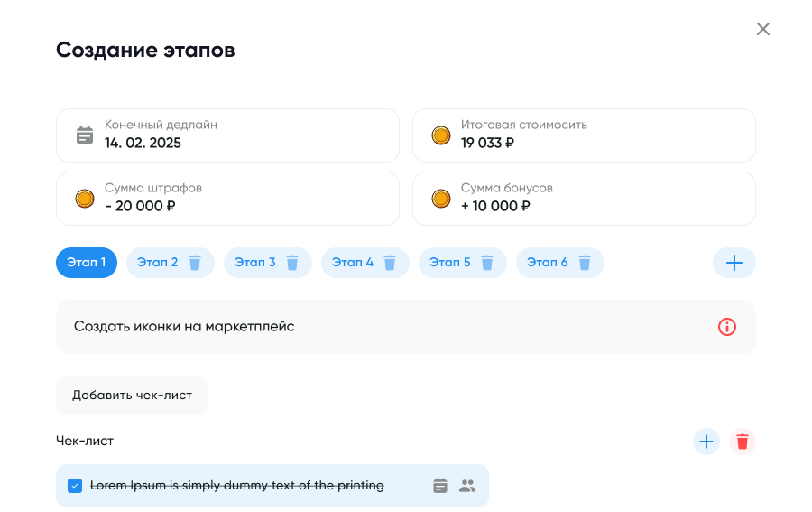
Task: Add a new stage with plus button
Action: 734,263
